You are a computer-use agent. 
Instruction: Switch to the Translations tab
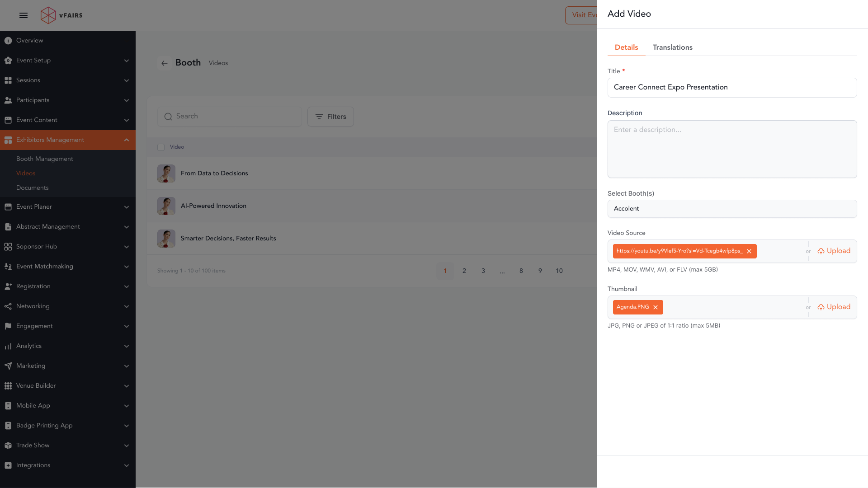tap(672, 47)
